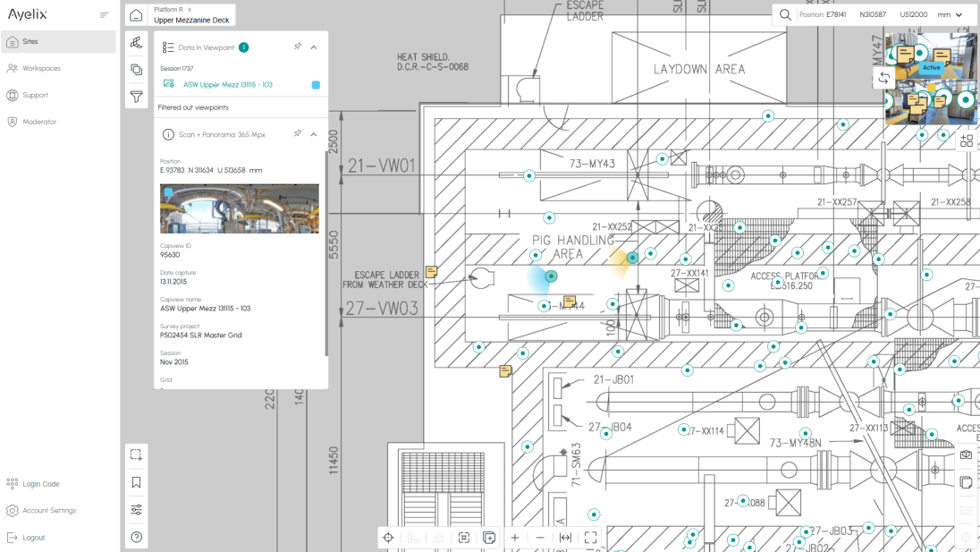
Task: Collapse the Data In Viewpoint panel
Action: pos(314,47)
